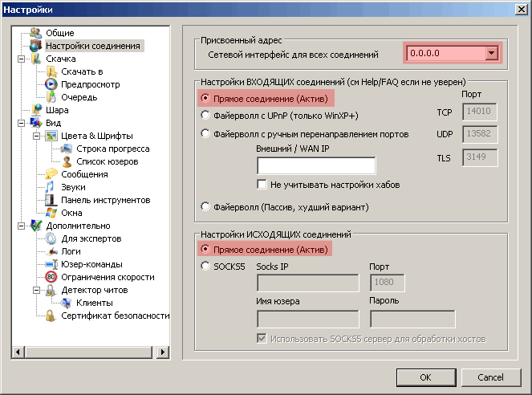Open the Окна windows flag icon
Viewport: 532px width, 395px height.
[x=51, y=213]
